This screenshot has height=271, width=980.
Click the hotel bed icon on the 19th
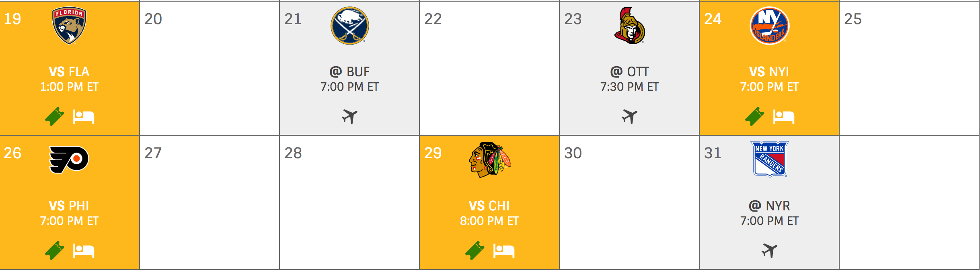[x=84, y=116]
